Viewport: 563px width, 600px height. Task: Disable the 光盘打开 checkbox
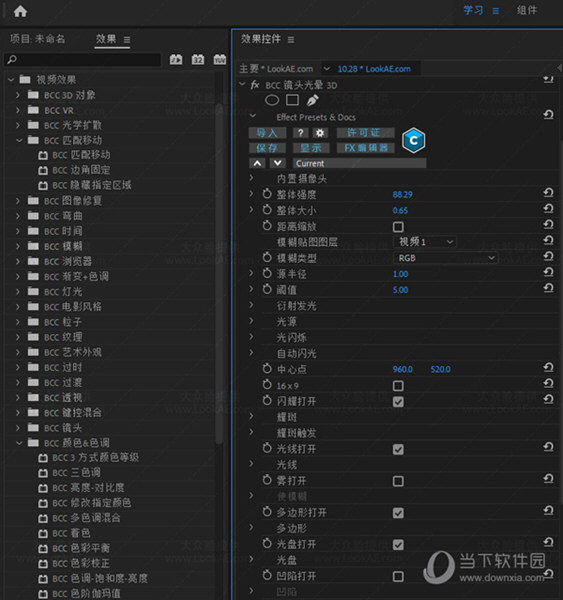coord(398,545)
